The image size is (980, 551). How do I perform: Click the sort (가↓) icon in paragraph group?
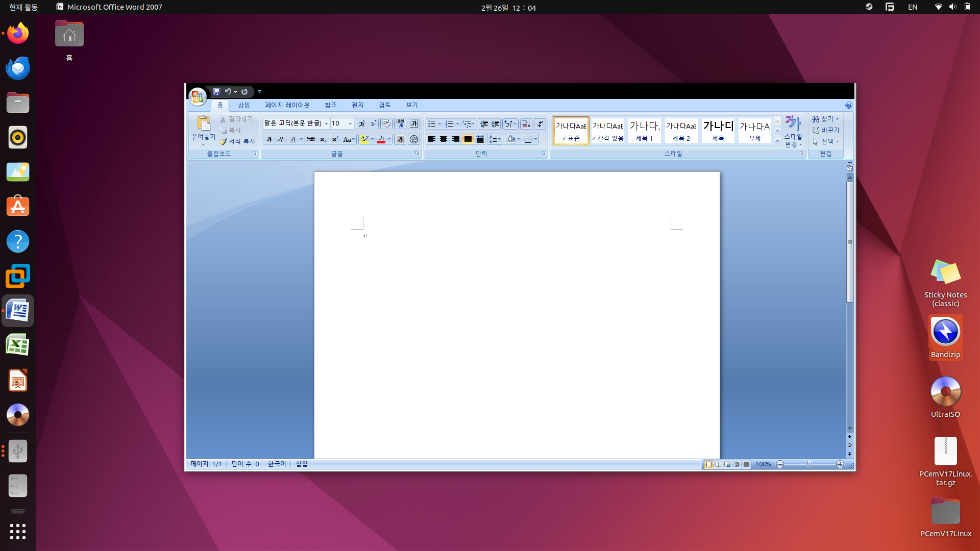(x=526, y=124)
